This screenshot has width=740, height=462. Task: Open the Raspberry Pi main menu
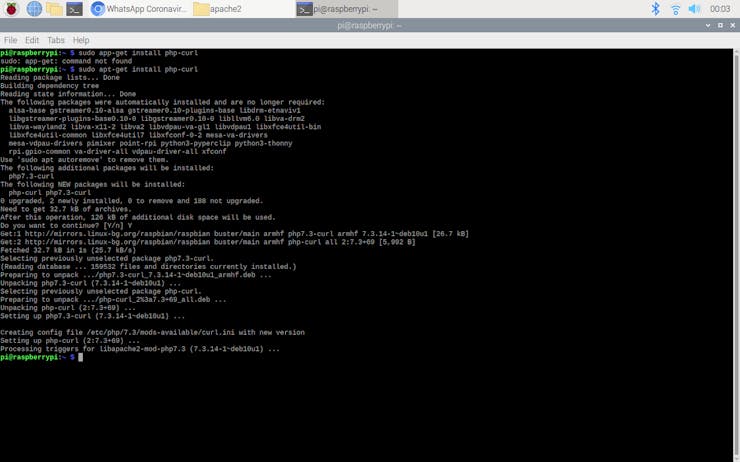point(11,8)
